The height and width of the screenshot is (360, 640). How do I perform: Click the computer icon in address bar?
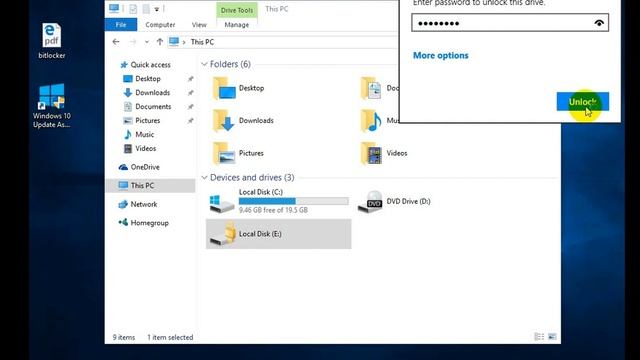174,42
